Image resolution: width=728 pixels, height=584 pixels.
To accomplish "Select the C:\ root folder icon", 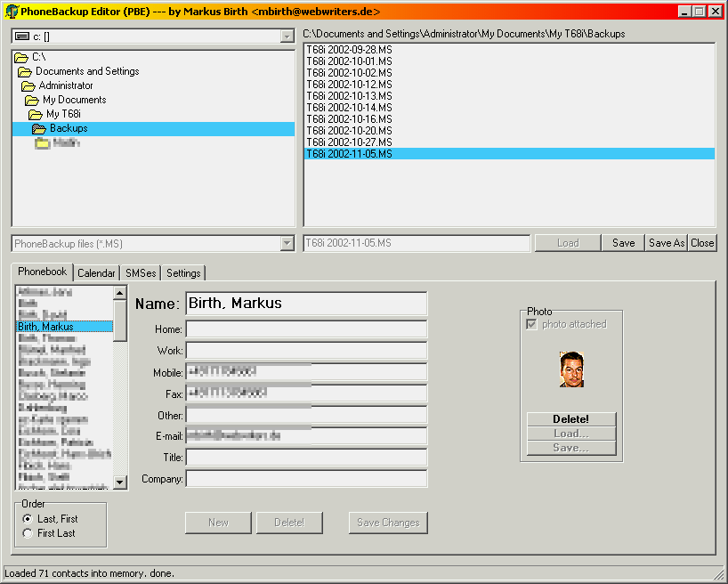I will click(x=21, y=57).
